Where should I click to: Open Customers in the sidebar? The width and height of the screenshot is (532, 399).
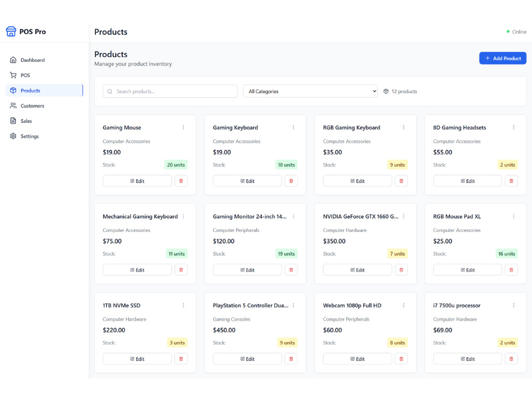click(x=44, y=106)
